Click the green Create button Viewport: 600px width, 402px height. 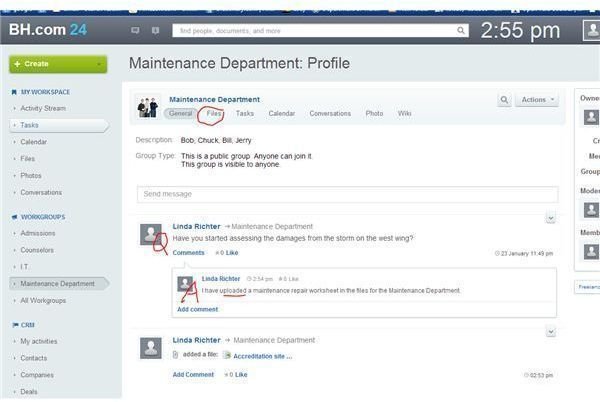pyautogui.click(x=58, y=64)
